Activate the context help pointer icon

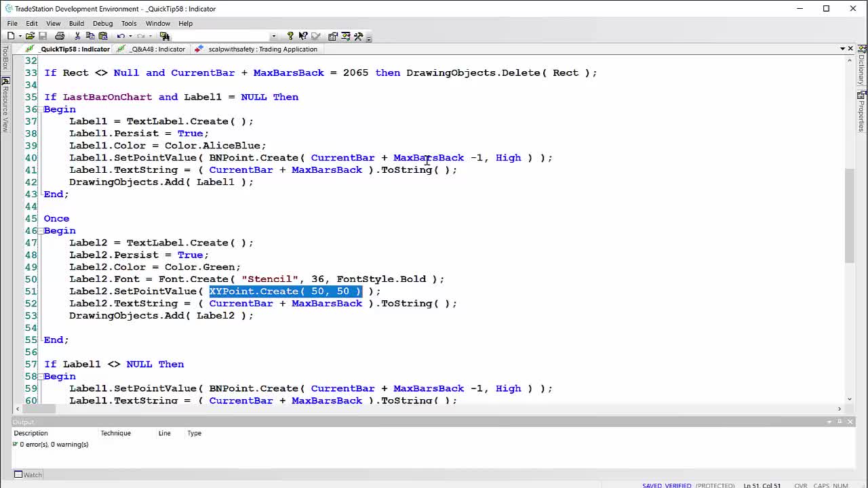click(303, 36)
